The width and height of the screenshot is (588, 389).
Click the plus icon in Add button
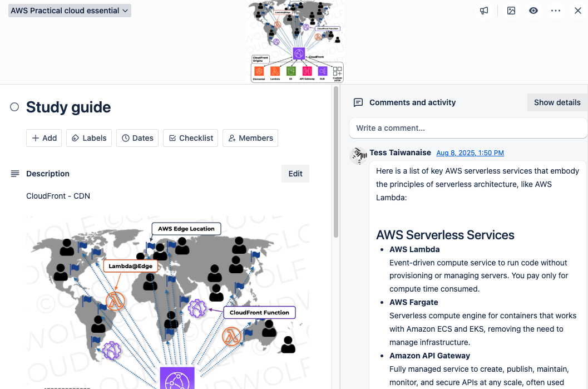36,138
